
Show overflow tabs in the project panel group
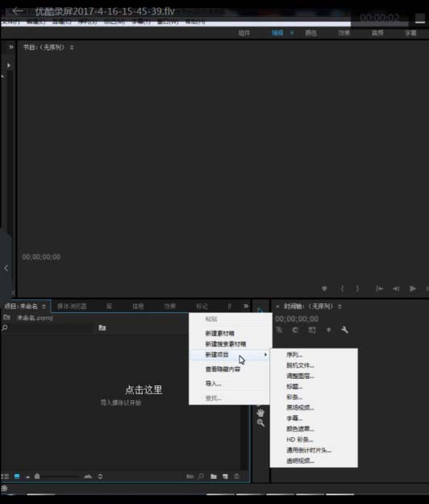click(x=246, y=306)
